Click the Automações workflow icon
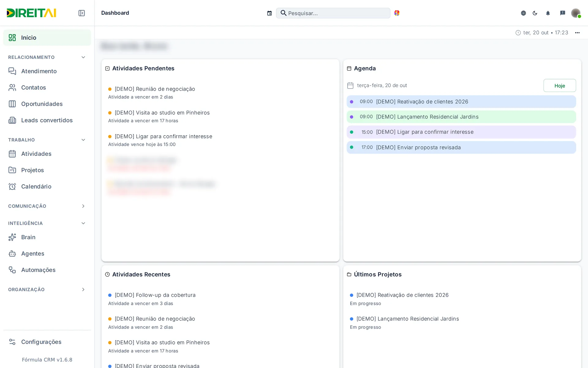This screenshot has height=368, width=588. click(12, 270)
